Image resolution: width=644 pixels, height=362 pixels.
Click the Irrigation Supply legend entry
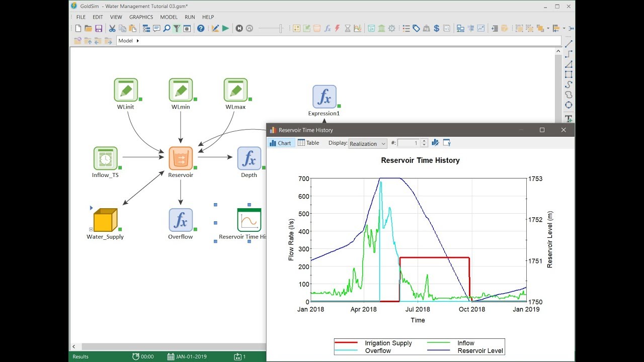[373, 343]
